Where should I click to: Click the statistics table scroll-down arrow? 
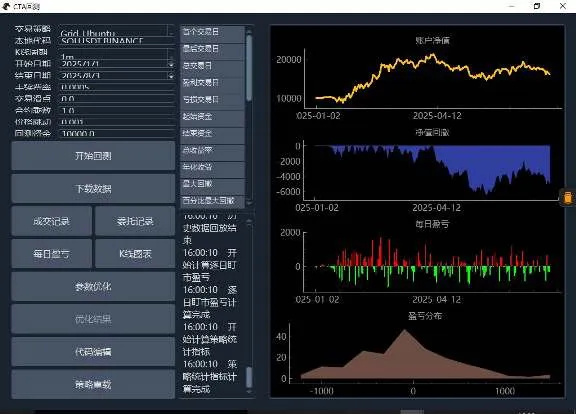click(x=249, y=203)
